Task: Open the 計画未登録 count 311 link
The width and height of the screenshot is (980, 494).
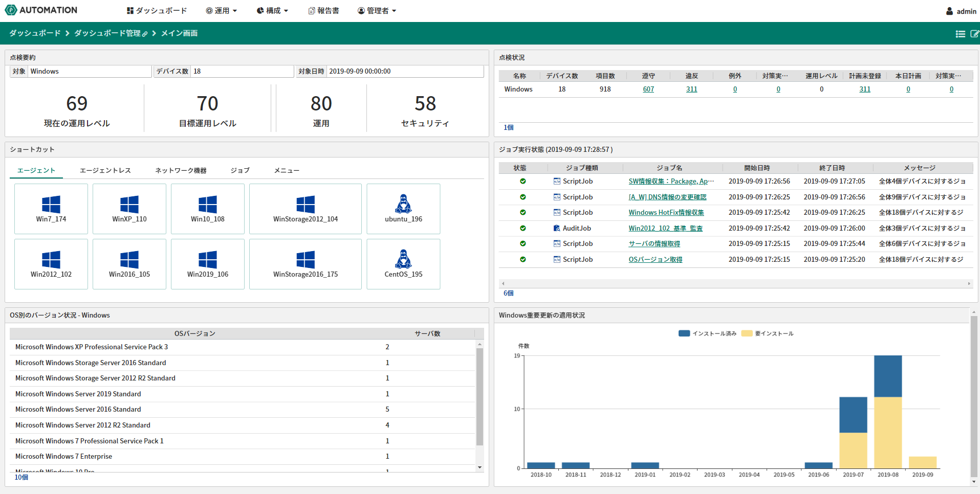Action: (x=865, y=89)
